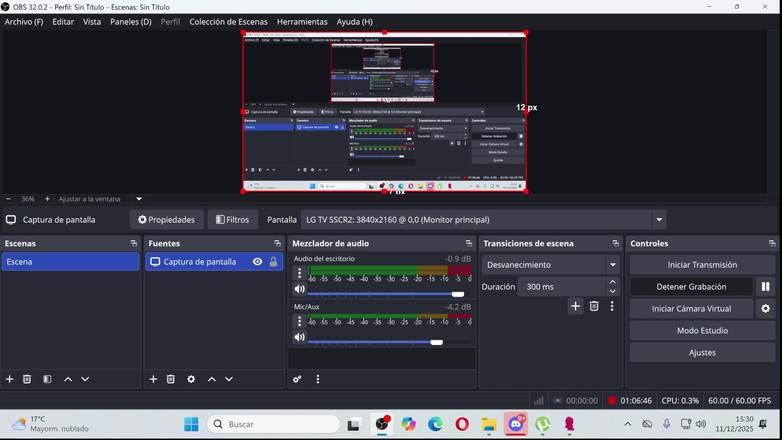Mute Audio del escritorio speaker

tap(299, 289)
